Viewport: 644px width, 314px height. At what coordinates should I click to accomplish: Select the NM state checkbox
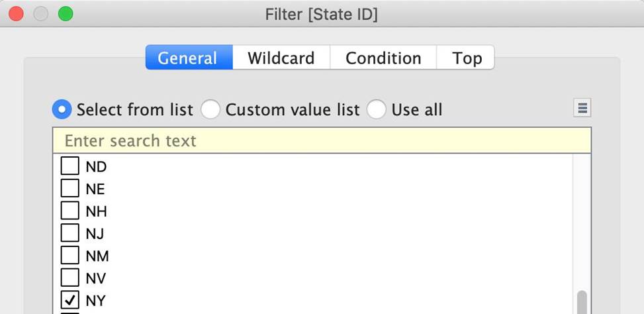(x=69, y=256)
